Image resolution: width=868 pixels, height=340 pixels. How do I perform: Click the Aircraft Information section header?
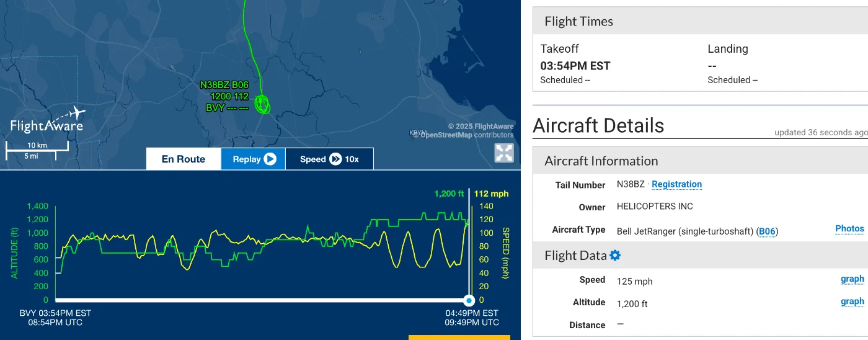click(x=601, y=161)
